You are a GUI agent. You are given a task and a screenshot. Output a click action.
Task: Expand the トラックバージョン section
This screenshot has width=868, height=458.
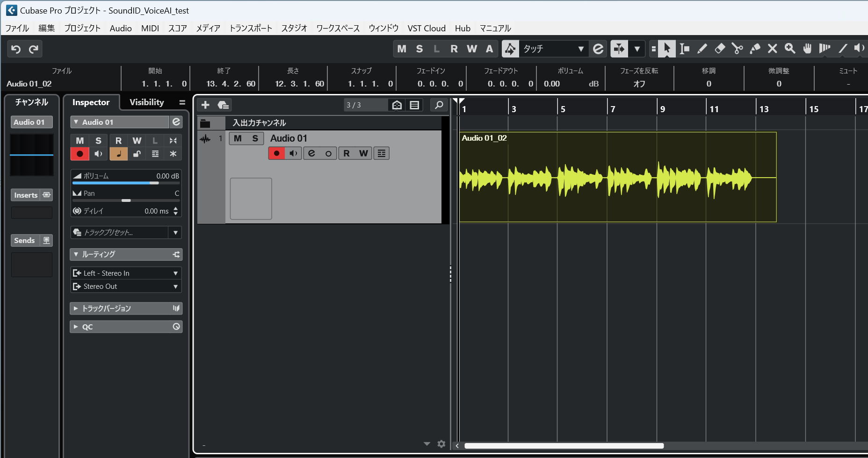(x=76, y=308)
